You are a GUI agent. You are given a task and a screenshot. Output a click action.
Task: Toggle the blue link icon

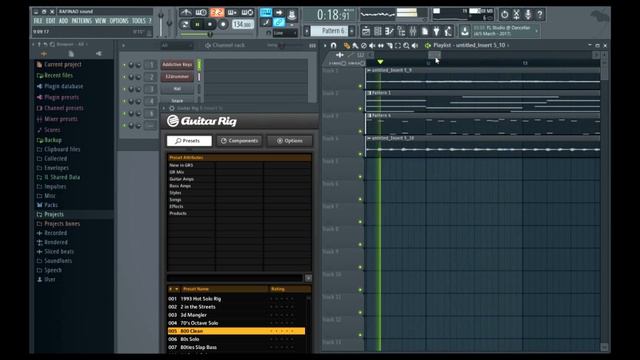coord(279,22)
